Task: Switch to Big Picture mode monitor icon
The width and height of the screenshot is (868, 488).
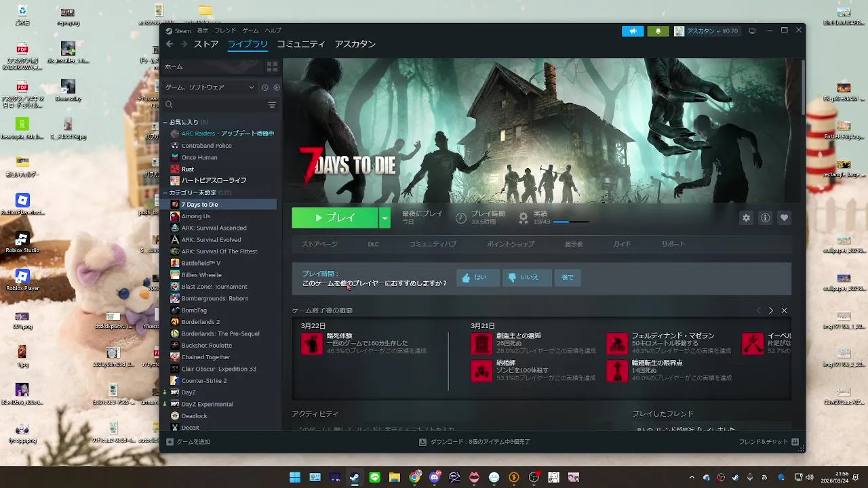Action: [752, 31]
